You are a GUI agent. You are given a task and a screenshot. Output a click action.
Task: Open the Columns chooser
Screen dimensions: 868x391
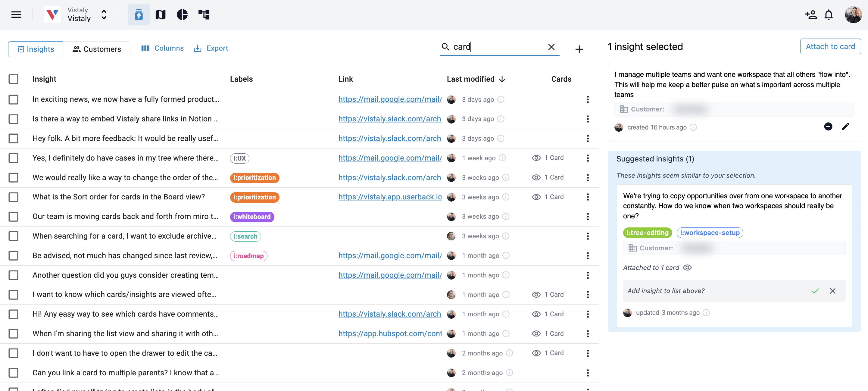click(x=162, y=48)
